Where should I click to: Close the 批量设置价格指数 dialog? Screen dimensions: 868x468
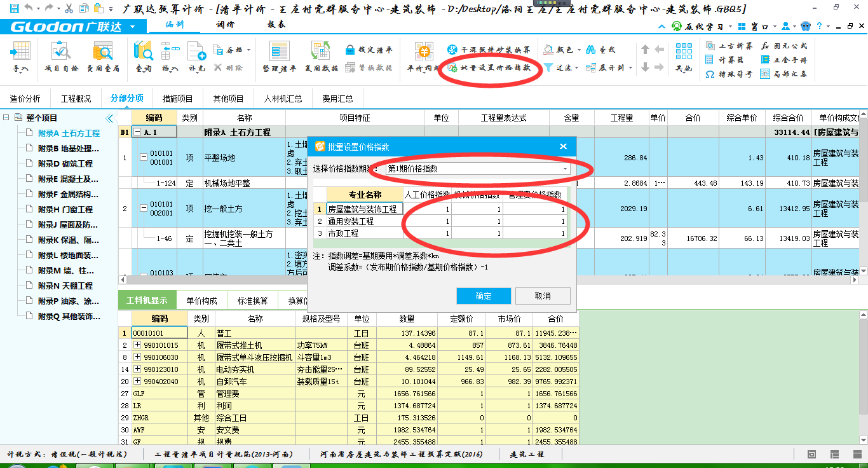click(x=563, y=146)
